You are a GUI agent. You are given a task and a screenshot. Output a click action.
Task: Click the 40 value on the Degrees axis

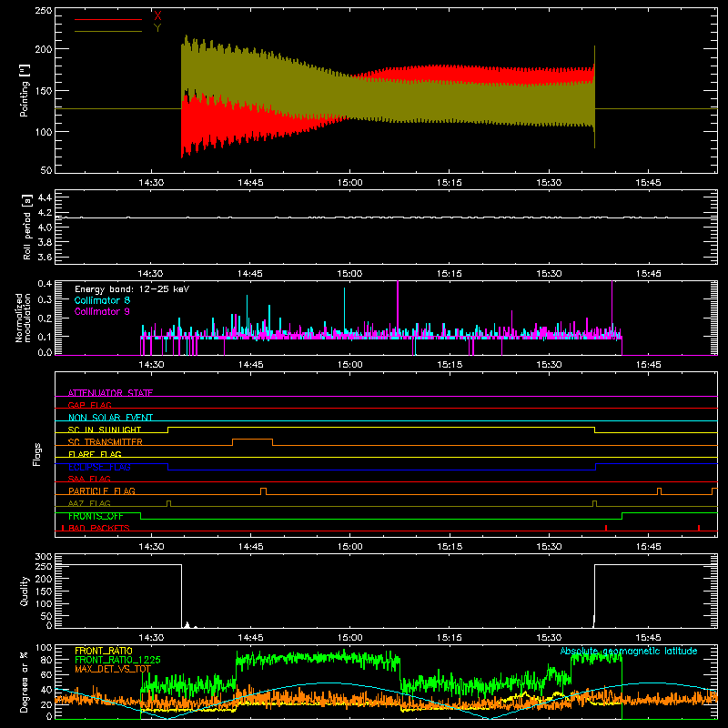(x=46, y=691)
